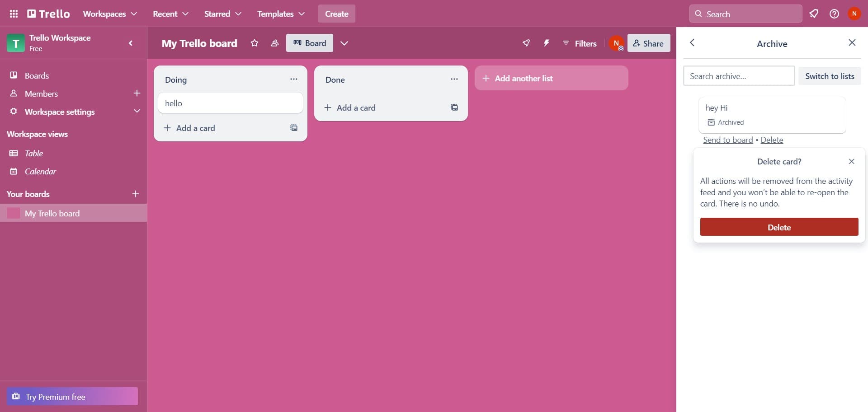Image resolution: width=868 pixels, height=412 pixels.
Task: Open the help question mark icon
Action: coord(834,14)
